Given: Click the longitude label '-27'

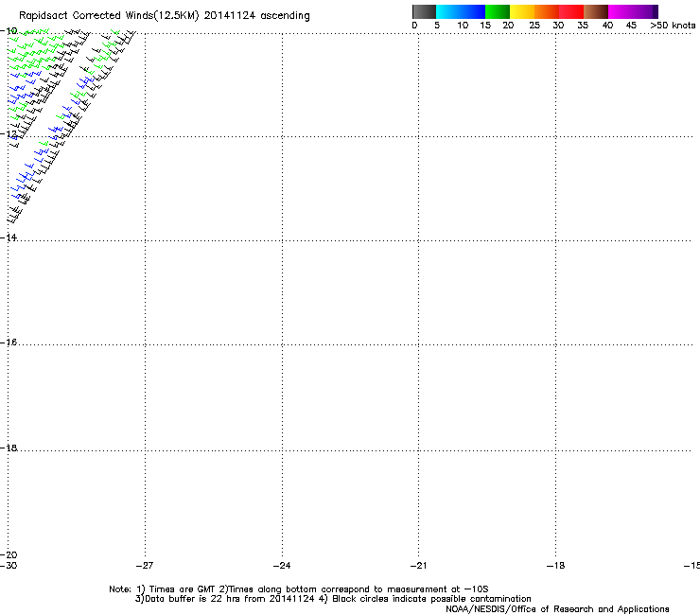Looking at the screenshot, I should (145, 566).
